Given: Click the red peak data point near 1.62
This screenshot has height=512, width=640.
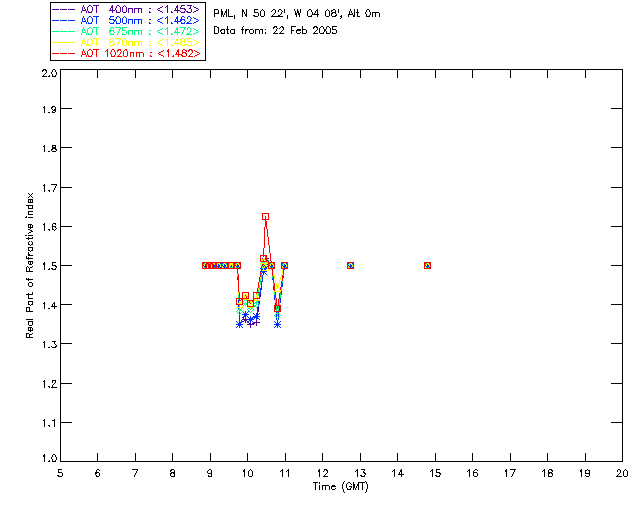Looking at the screenshot, I should [266, 216].
